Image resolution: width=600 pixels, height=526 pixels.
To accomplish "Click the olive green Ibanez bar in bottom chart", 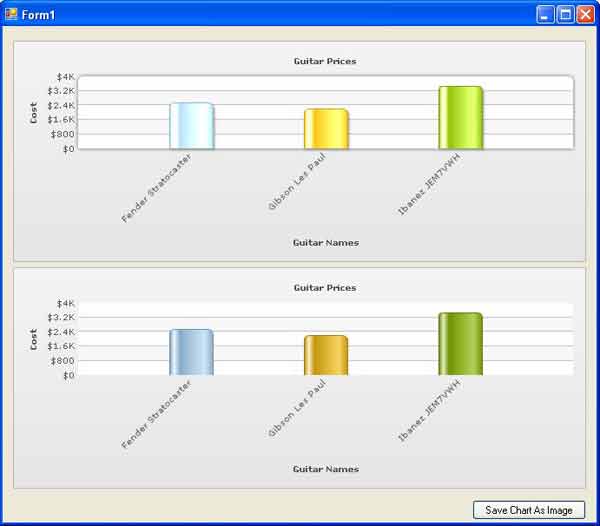I will pos(460,344).
